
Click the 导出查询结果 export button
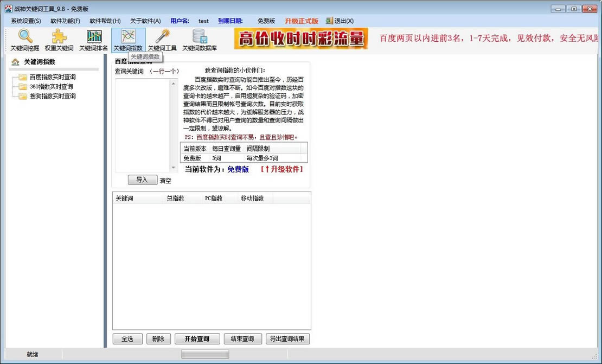point(287,339)
